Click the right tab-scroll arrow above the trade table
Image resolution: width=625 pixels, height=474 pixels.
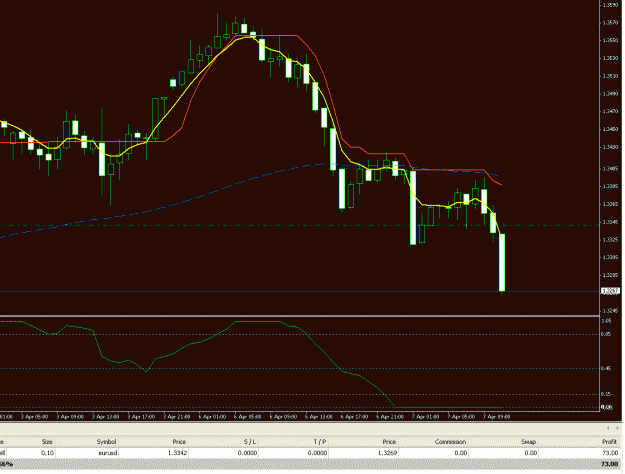[x=617, y=428]
